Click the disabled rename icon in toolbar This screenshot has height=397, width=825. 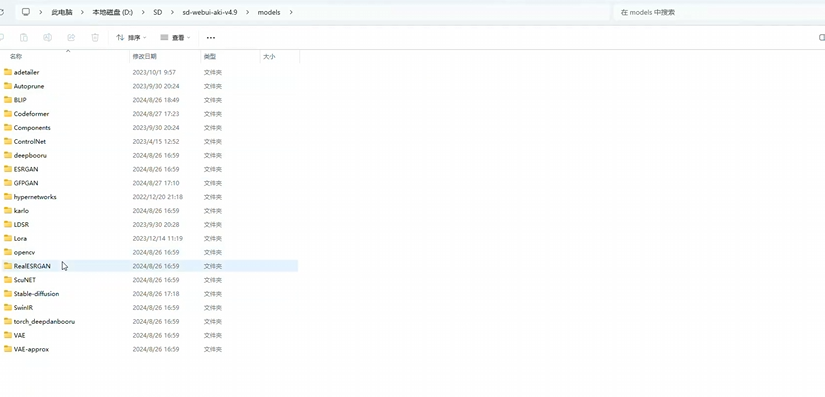pyautogui.click(x=47, y=37)
